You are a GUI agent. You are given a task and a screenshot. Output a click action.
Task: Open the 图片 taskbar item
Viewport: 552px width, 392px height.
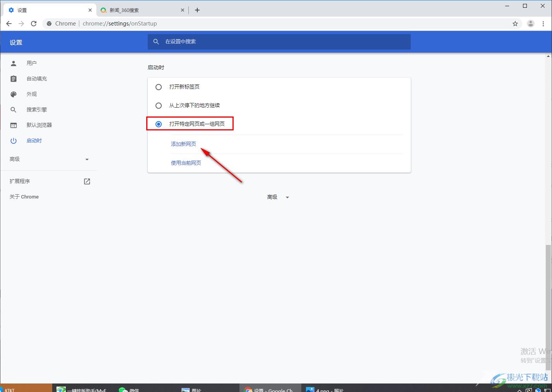pos(192,389)
